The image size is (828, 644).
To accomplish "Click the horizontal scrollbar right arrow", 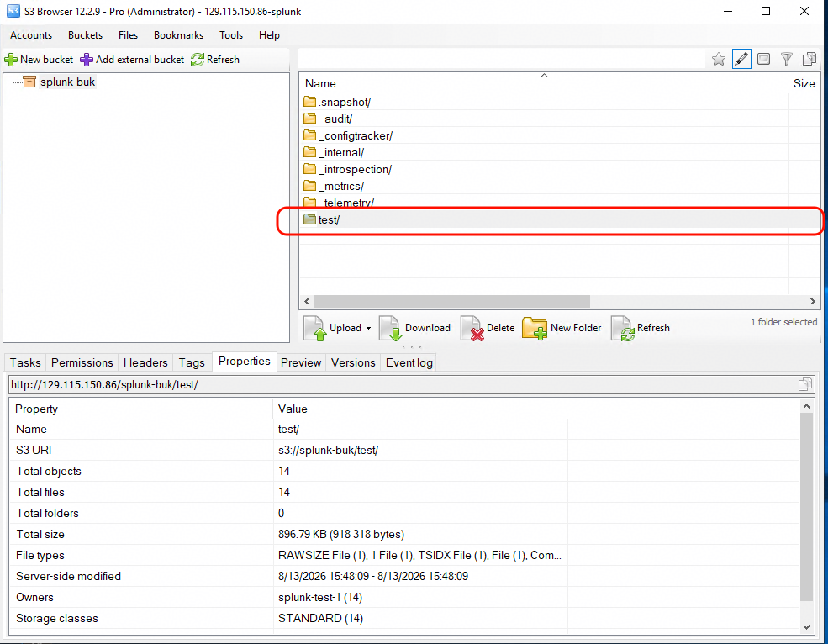I will [813, 301].
